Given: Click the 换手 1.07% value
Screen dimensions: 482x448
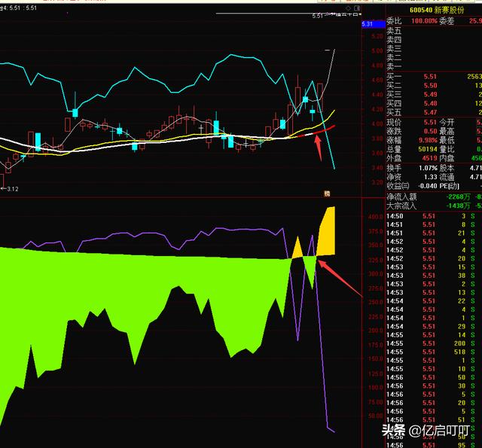Looking at the screenshot, I should click(428, 168).
